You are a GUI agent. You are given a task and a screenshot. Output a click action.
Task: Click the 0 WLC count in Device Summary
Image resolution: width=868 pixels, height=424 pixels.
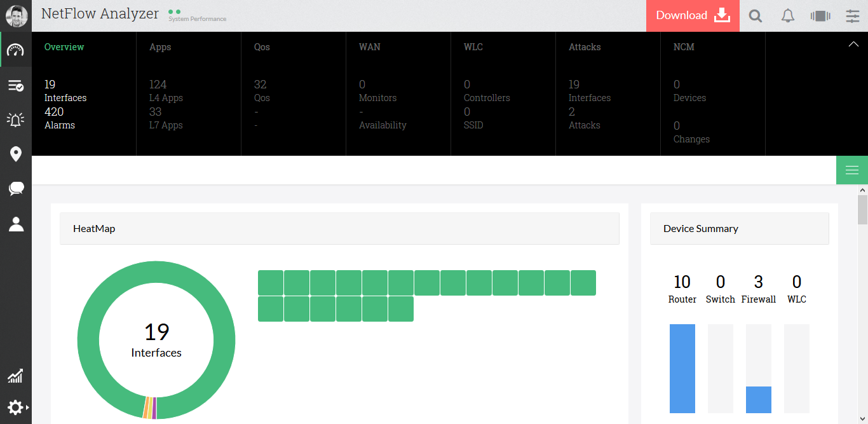click(797, 289)
